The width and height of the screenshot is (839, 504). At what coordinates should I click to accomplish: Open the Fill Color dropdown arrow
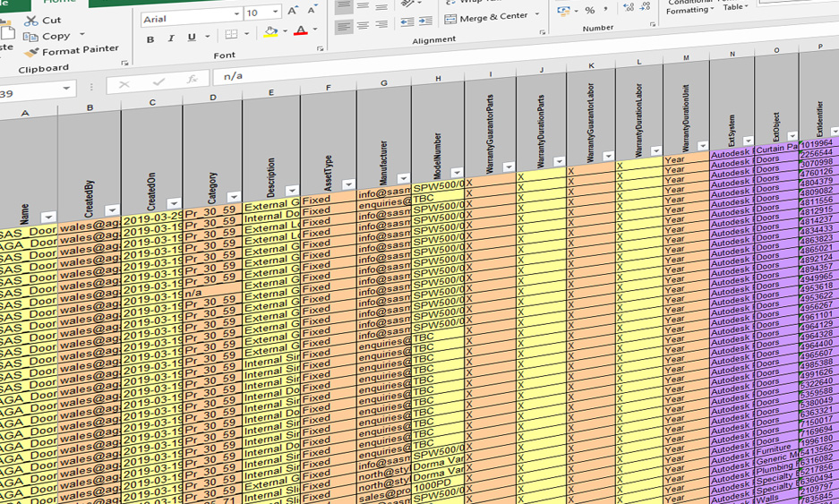tap(285, 31)
